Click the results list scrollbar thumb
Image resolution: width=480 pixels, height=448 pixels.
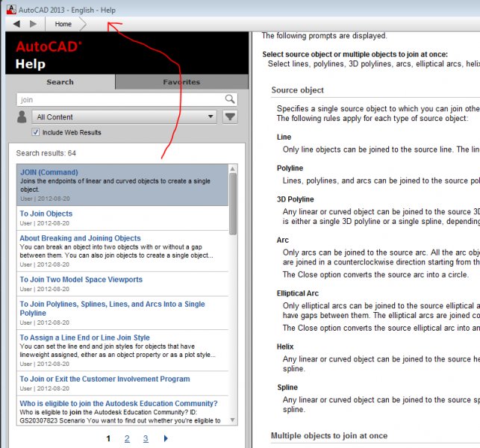(233, 204)
